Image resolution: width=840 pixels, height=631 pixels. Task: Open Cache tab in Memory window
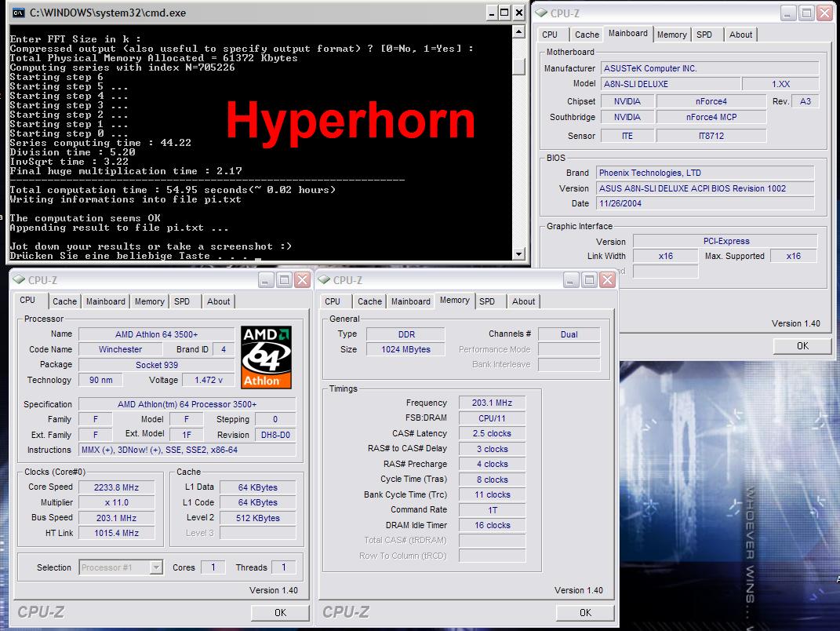[369, 301]
